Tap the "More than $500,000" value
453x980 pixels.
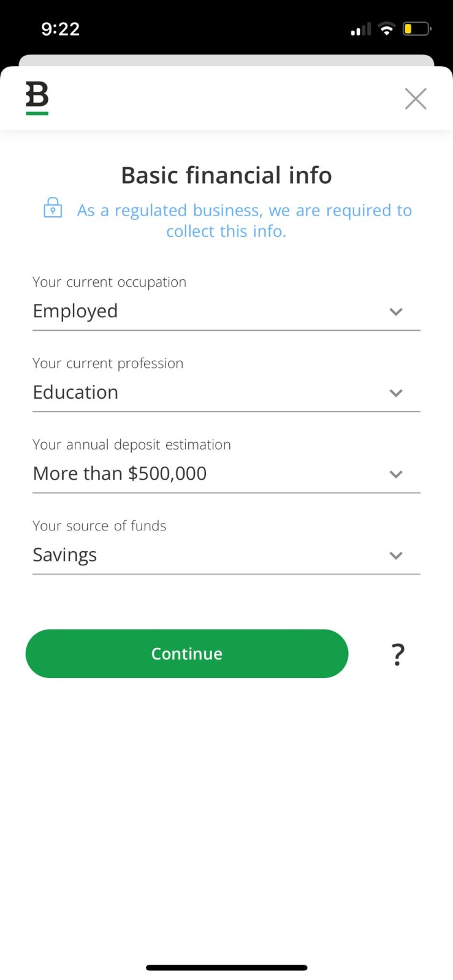tap(120, 473)
